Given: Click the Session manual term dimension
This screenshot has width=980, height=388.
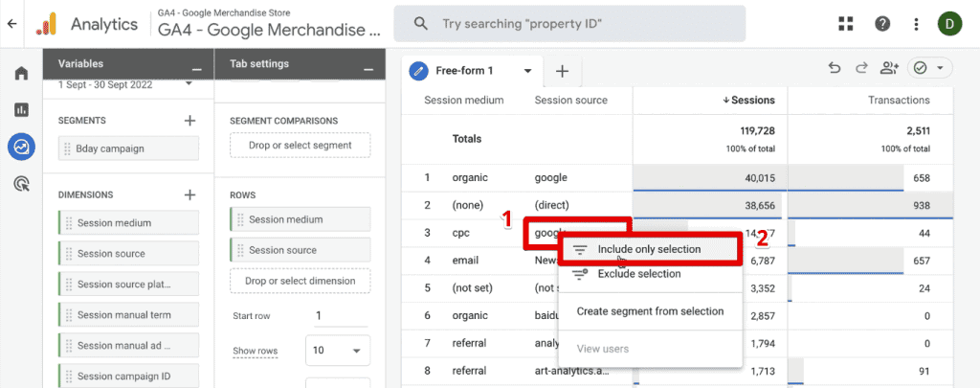Looking at the screenshot, I should pos(129,315).
